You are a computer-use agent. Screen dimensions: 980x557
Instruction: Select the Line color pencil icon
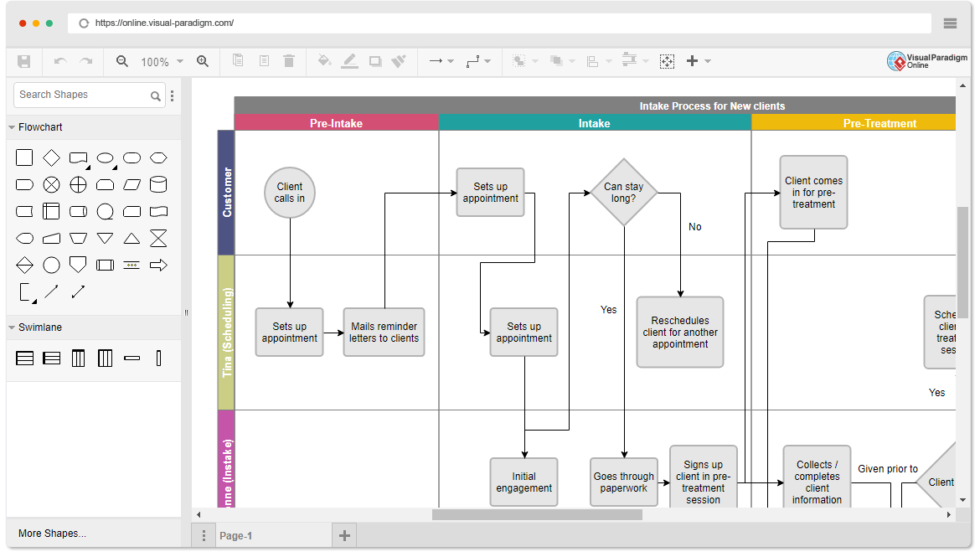click(350, 60)
